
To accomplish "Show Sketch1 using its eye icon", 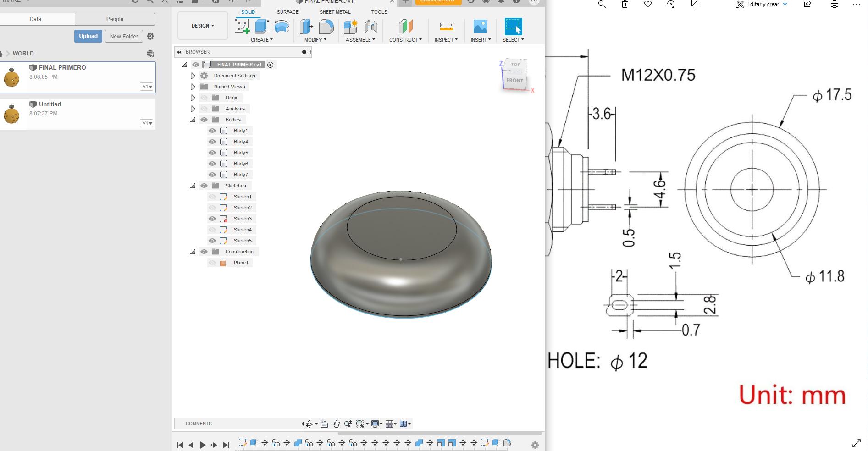I will pos(212,197).
